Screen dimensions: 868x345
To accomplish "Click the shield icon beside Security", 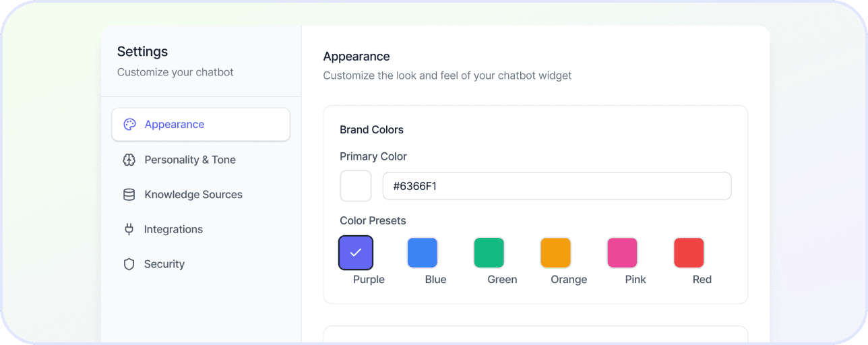I will pos(129,264).
